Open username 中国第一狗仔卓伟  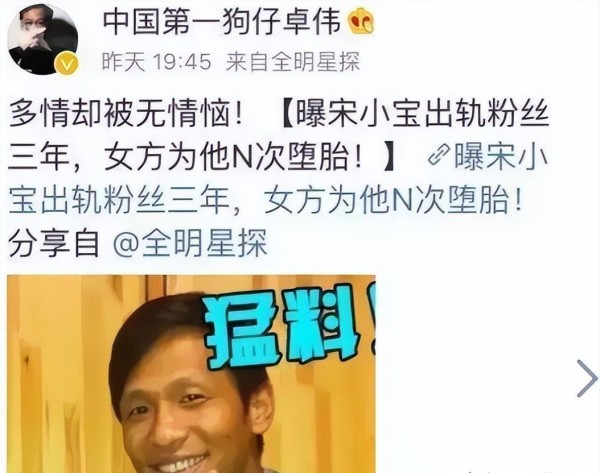[x=222, y=22]
